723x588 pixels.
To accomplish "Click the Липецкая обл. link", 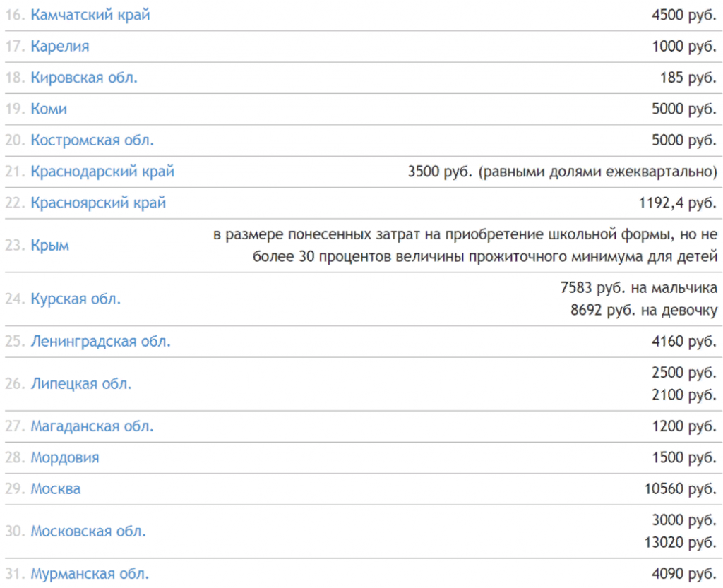I will (81, 384).
